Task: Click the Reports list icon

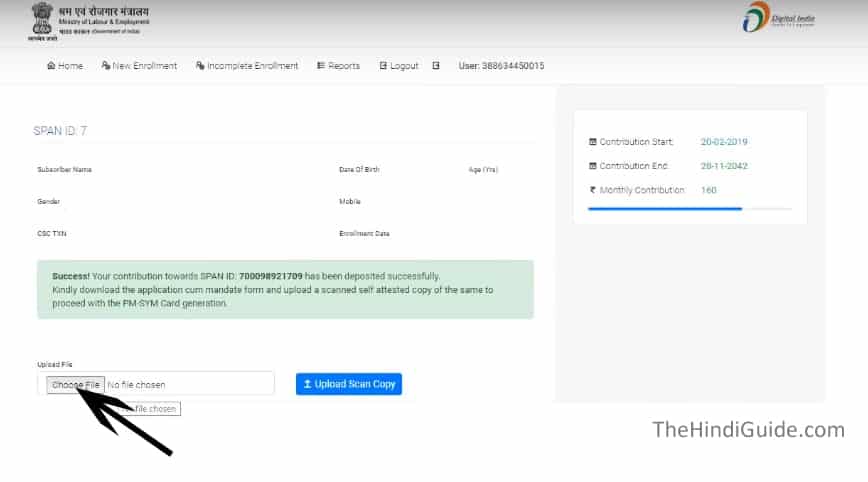Action: tap(321, 66)
